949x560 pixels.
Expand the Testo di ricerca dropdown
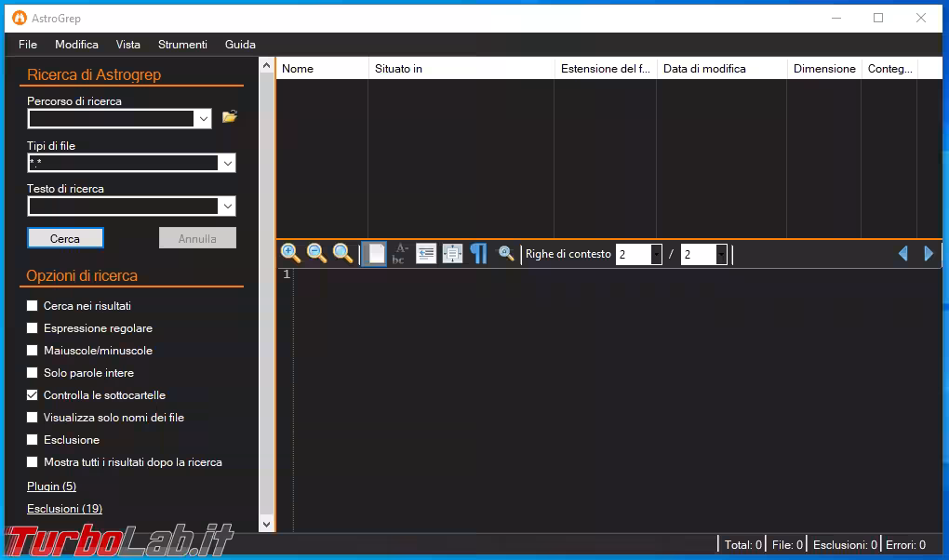[x=227, y=207]
